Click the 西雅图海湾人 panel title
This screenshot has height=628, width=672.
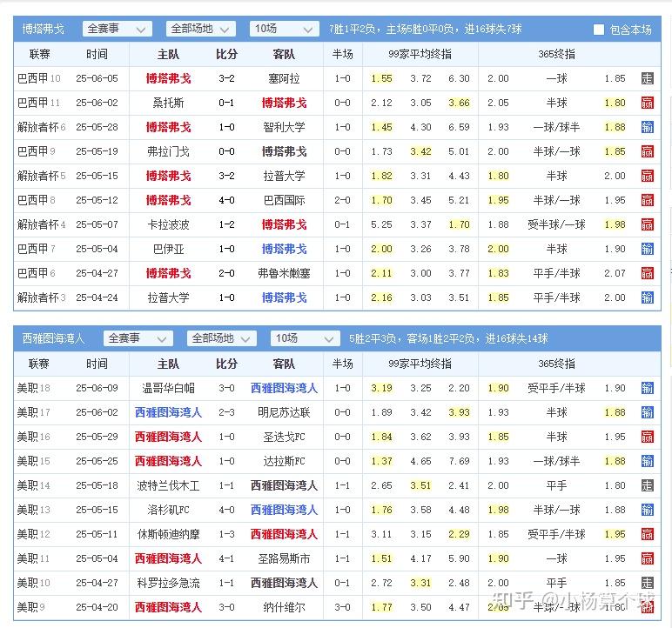[x=53, y=338]
